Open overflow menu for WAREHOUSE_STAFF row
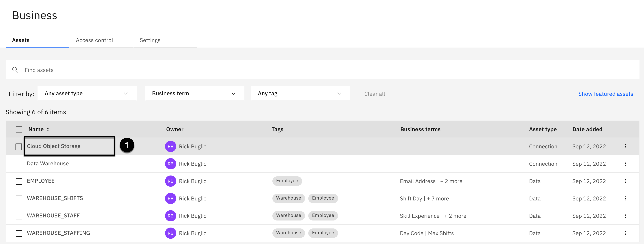Image resolution: width=644 pixels, height=244 pixels. tap(625, 216)
